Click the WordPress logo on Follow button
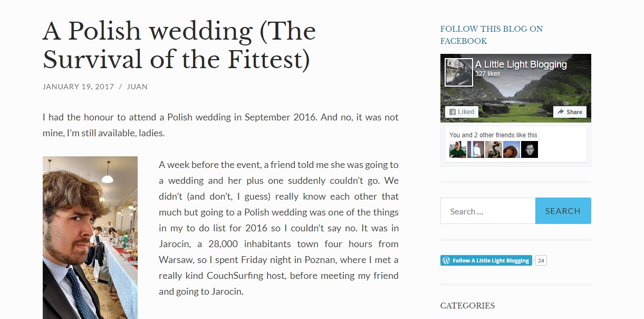 446,260
